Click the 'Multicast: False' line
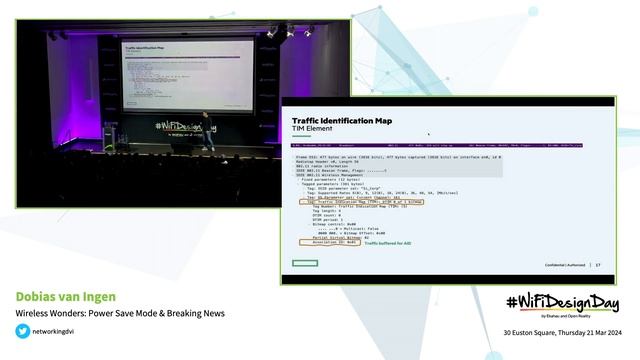This screenshot has height=360, width=640. (348, 229)
